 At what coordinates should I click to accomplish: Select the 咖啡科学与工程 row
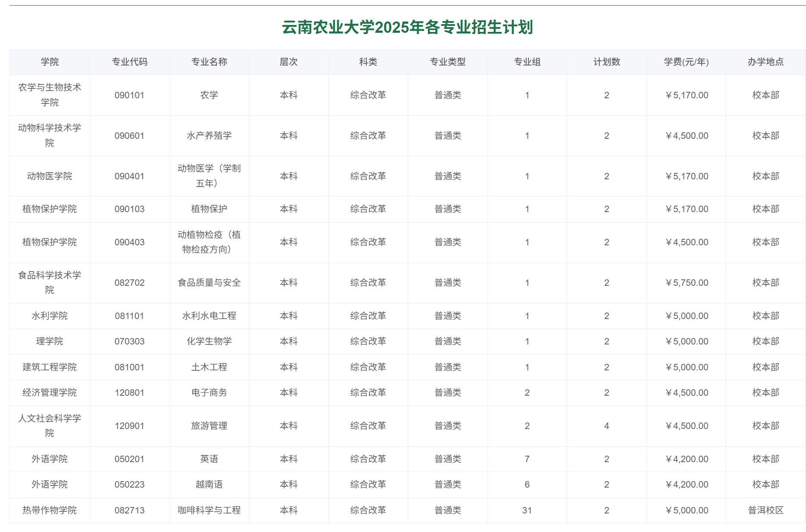point(209,510)
